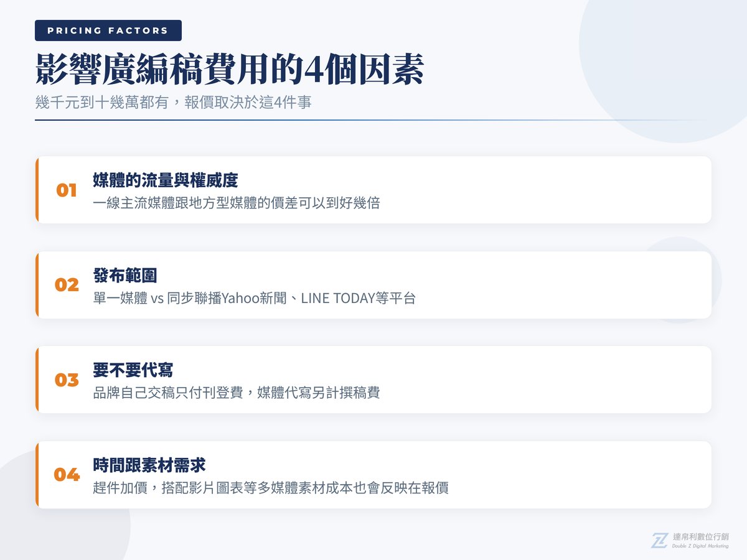Click description 一線主流媒體跟地方型媒體的價差可以到好幾倍
The width and height of the screenshot is (747, 560).
point(236,203)
